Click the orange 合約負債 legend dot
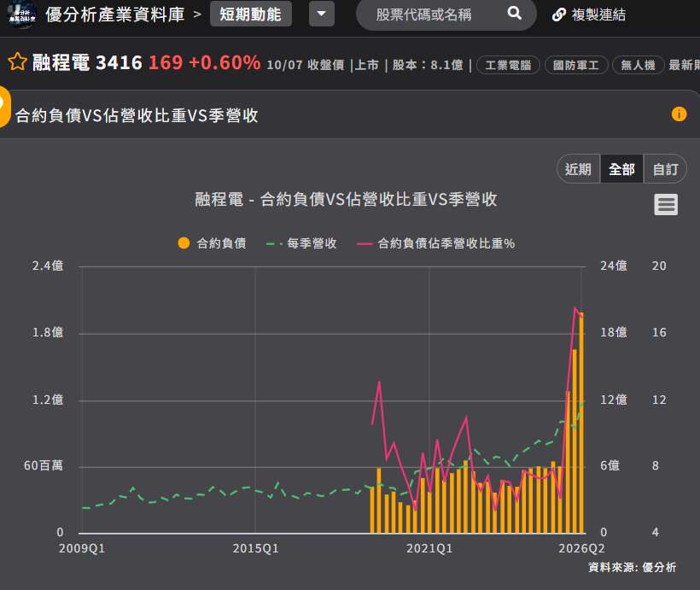Viewport: 700px width, 590px height. 184,243
